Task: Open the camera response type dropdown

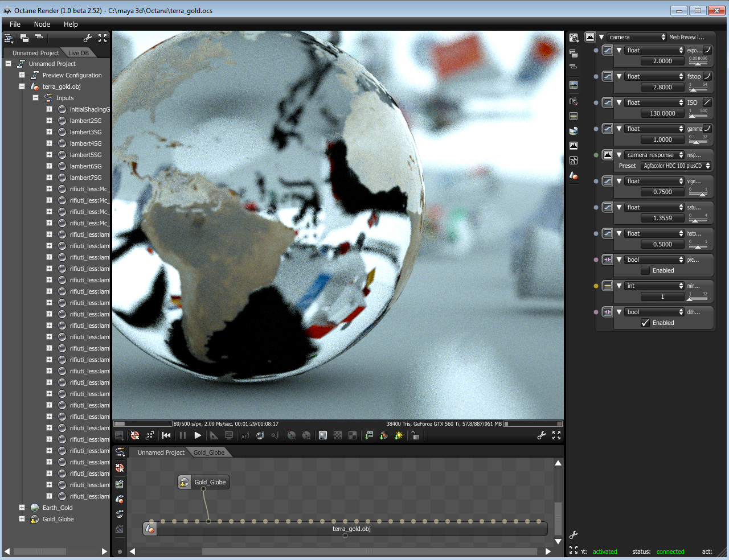Action: pyautogui.click(x=654, y=155)
